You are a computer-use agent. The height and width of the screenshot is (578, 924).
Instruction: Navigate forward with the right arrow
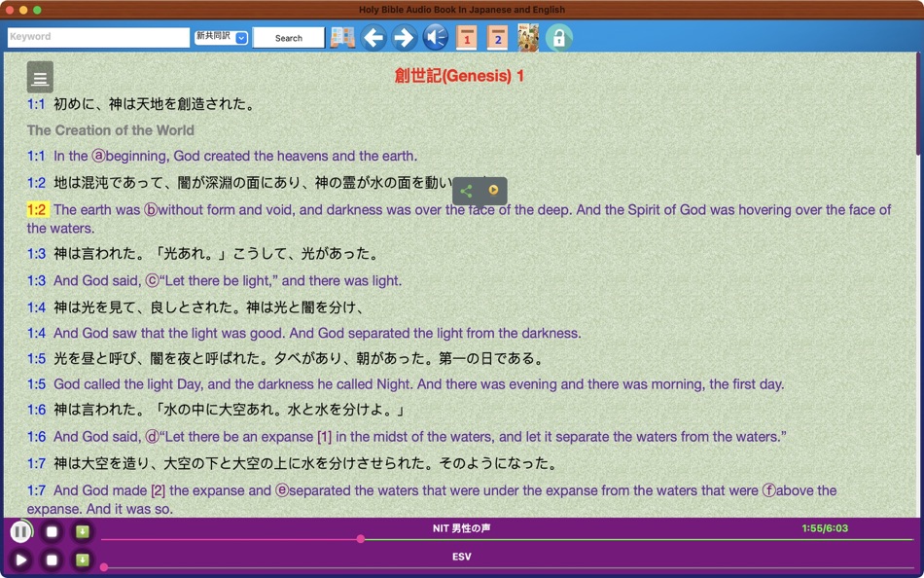(403, 37)
